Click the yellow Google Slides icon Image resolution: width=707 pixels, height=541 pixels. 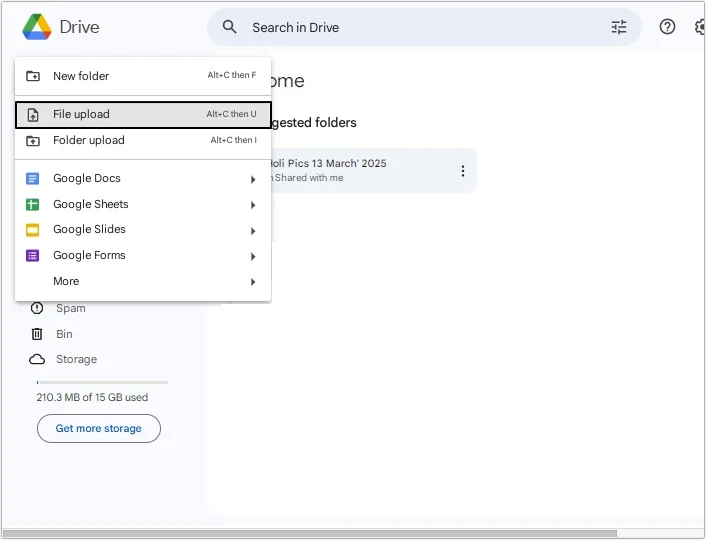point(32,230)
